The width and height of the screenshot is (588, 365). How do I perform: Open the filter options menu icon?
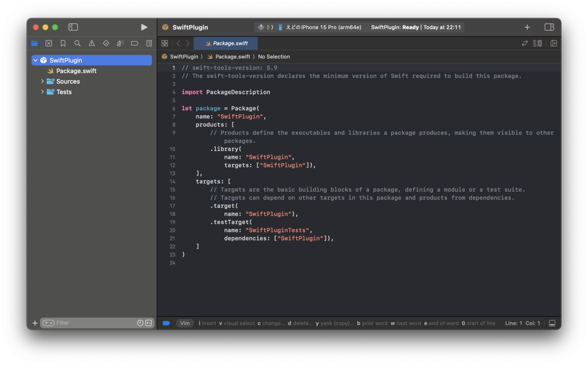48,323
